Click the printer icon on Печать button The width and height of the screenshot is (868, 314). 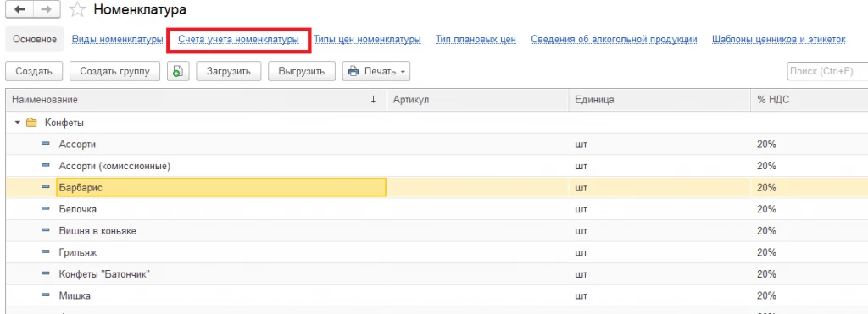[x=353, y=71]
